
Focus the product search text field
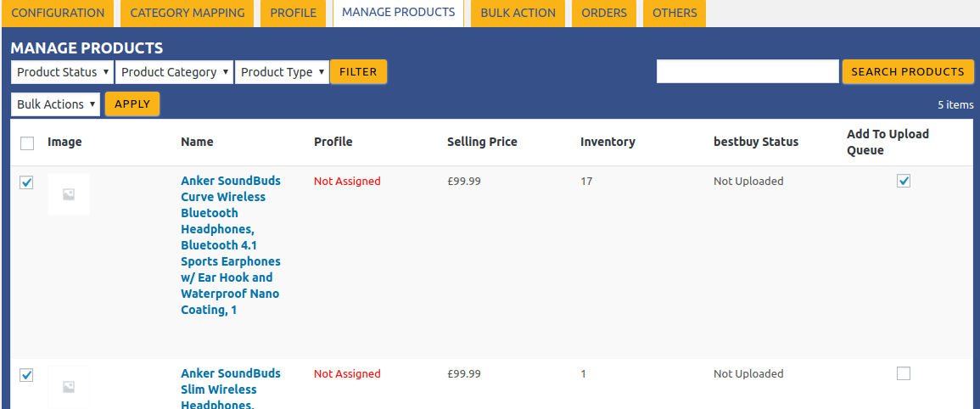(x=748, y=72)
